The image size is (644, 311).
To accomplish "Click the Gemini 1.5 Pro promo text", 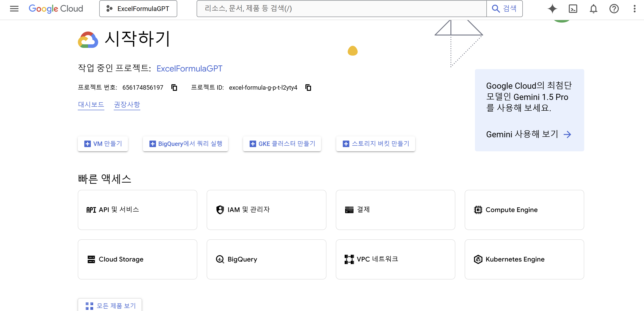I will pos(529,97).
